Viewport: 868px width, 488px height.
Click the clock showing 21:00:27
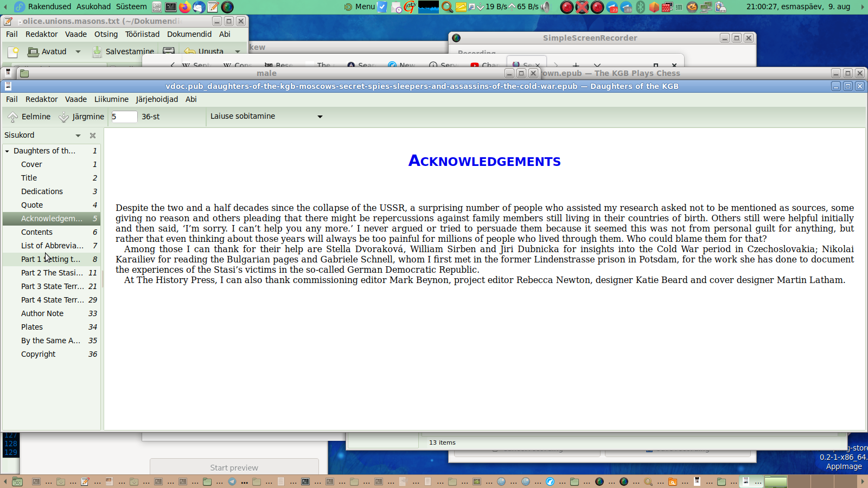click(799, 7)
